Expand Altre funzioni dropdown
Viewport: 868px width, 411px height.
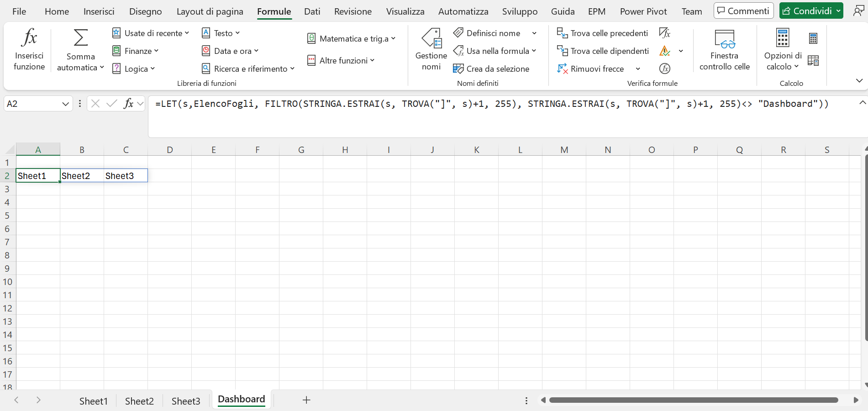[341, 60]
